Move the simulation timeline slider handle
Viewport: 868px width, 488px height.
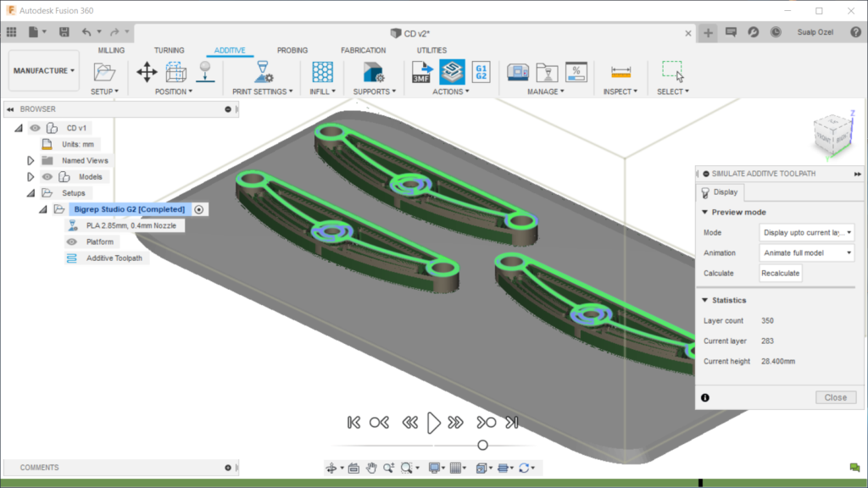click(x=482, y=444)
